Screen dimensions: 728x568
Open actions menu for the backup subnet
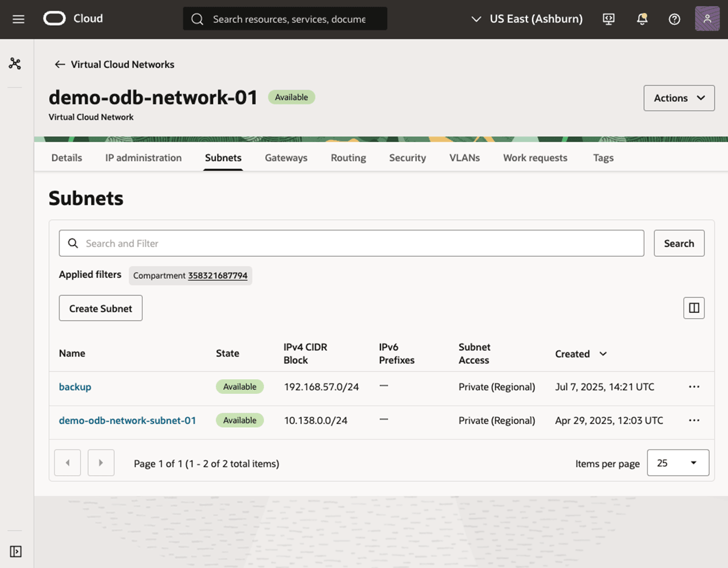[x=694, y=387]
